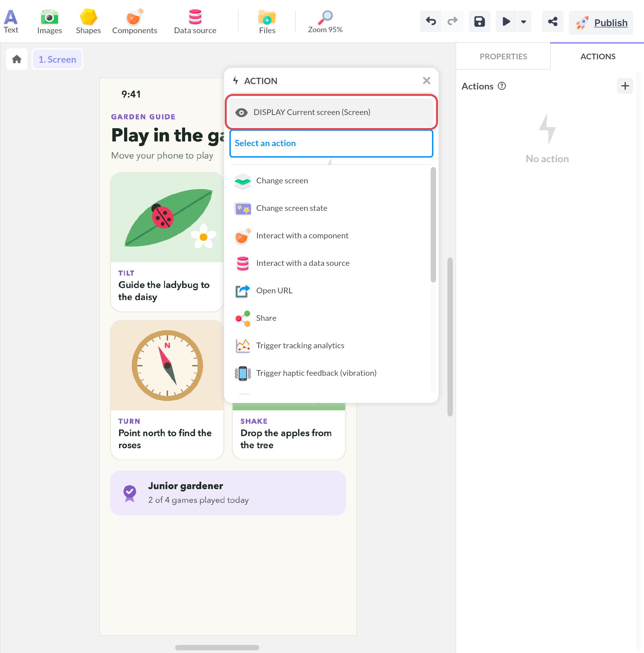This screenshot has width=644, height=653.
Task: Close the ACTION popup
Action: pyautogui.click(x=426, y=80)
